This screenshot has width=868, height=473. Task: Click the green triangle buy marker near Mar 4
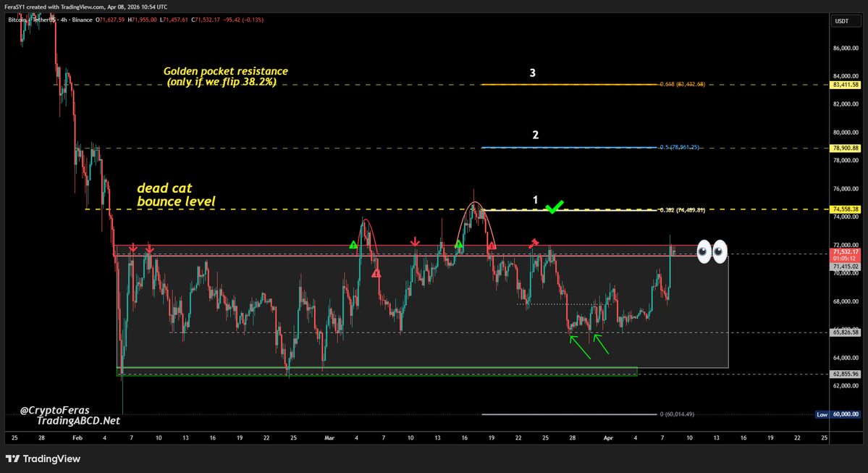pyautogui.click(x=353, y=245)
